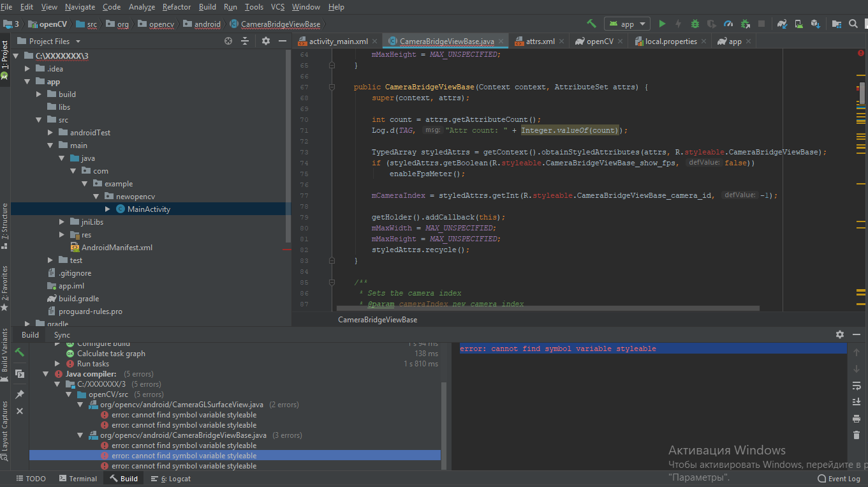
Task: Open the Terminal tool window
Action: (78, 479)
